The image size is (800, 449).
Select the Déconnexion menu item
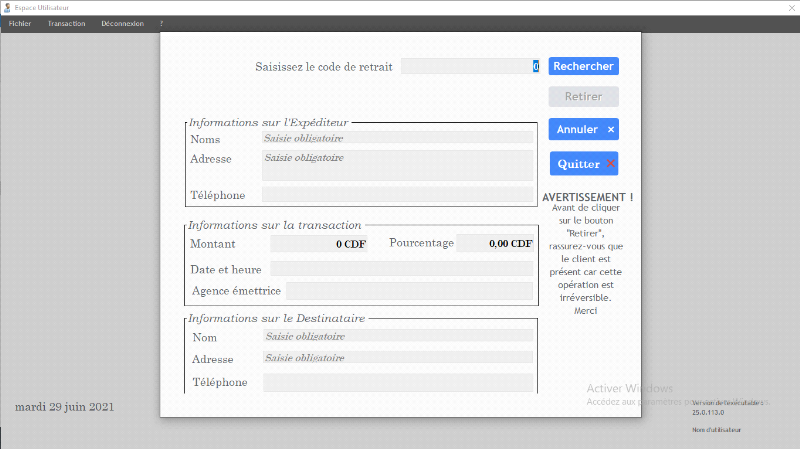[x=122, y=23]
